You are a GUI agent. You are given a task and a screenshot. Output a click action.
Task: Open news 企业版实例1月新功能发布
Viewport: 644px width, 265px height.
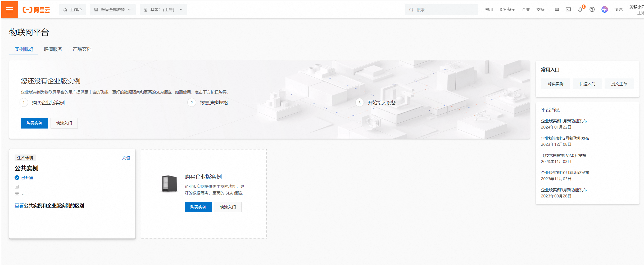[x=564, y=121]
